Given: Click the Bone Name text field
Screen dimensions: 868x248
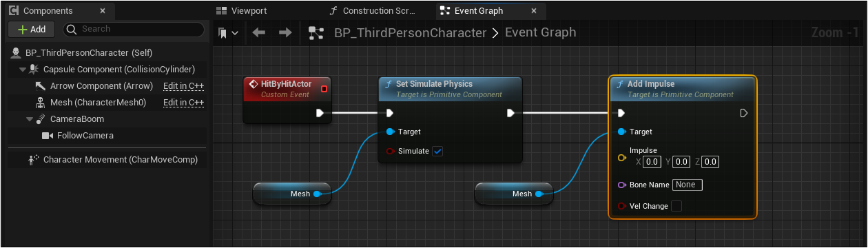Looking at the screenshot, I should click(x=688, y=185).
